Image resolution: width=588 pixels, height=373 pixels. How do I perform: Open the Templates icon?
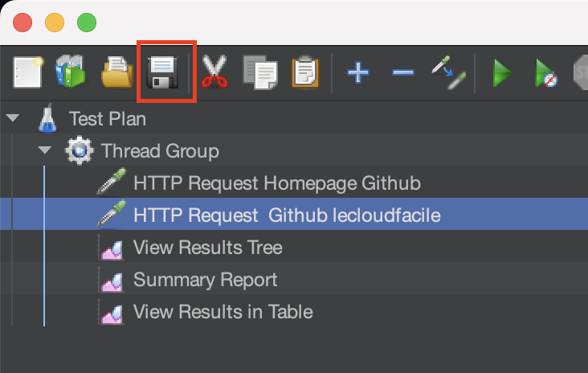click(x=70, y=74)
